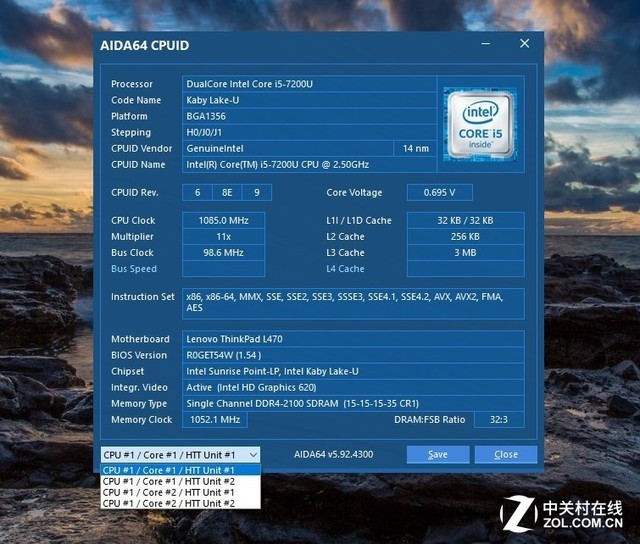Click the Core Voltage value 0.695 V
Viewport: 640px width, 544px height.
tap(440, 193)
